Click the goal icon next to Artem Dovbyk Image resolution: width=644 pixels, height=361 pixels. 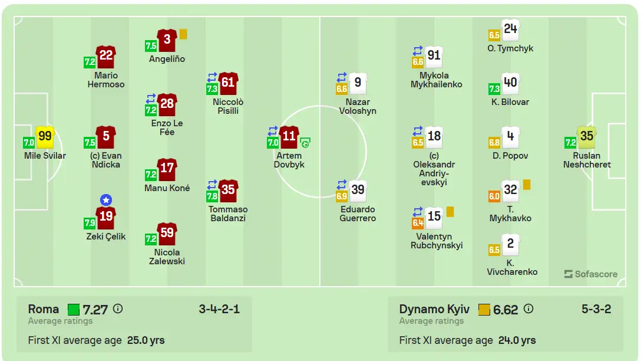(x=305, y=143)
